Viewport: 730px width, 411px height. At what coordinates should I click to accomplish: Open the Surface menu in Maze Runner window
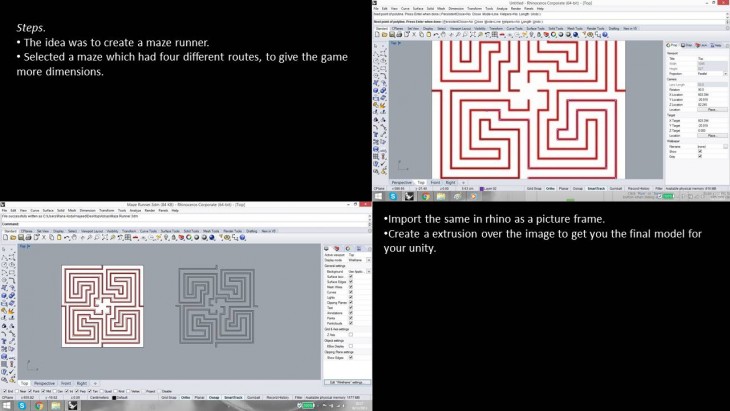coord(49,211)
